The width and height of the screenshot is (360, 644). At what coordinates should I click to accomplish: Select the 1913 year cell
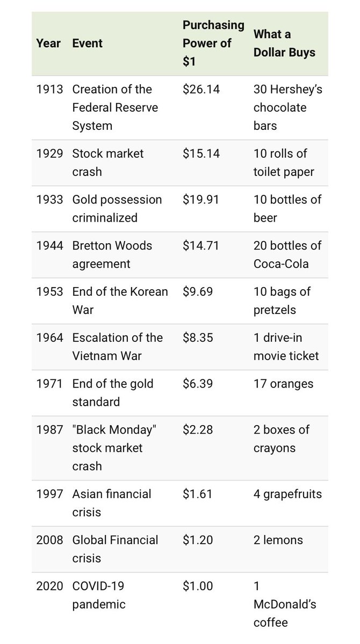pyautogui.click(x=49, y=89)
